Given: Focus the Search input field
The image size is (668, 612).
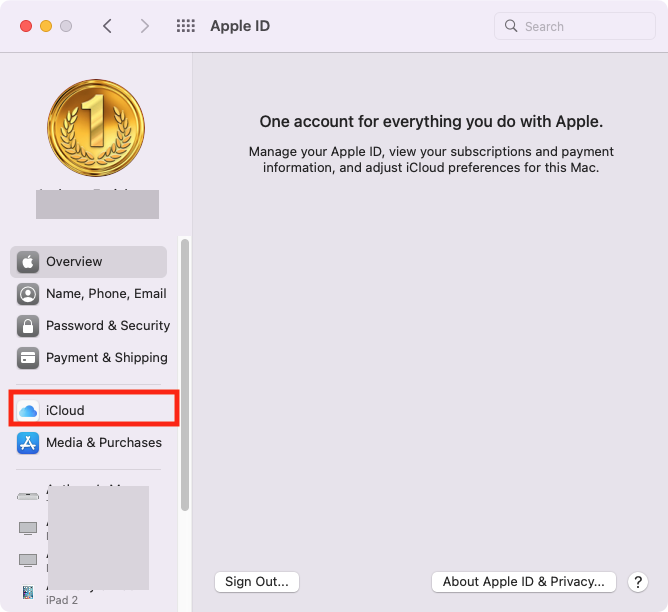Looking at the screenshot, I should tap(575, 26).
